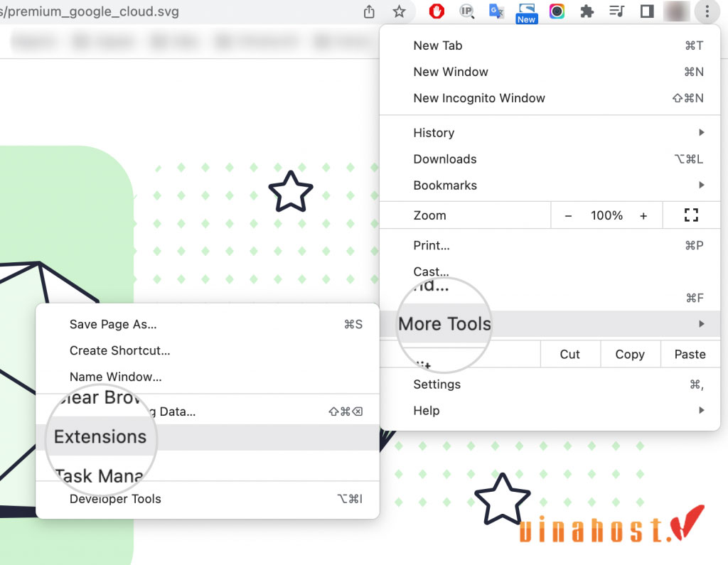This screenshot has height=565, width=728.
Task: Expand the History submenu
Action: click(x=550, y=133)
